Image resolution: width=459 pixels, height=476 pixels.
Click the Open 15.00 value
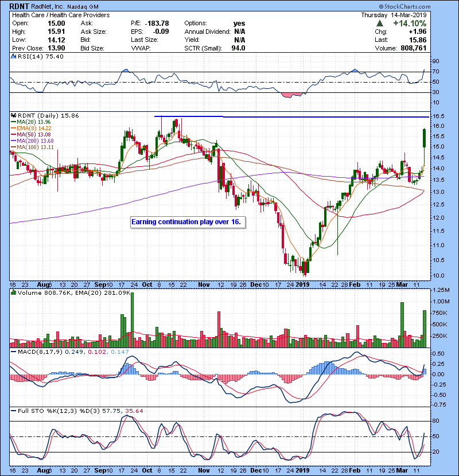(x=56, y=24)
